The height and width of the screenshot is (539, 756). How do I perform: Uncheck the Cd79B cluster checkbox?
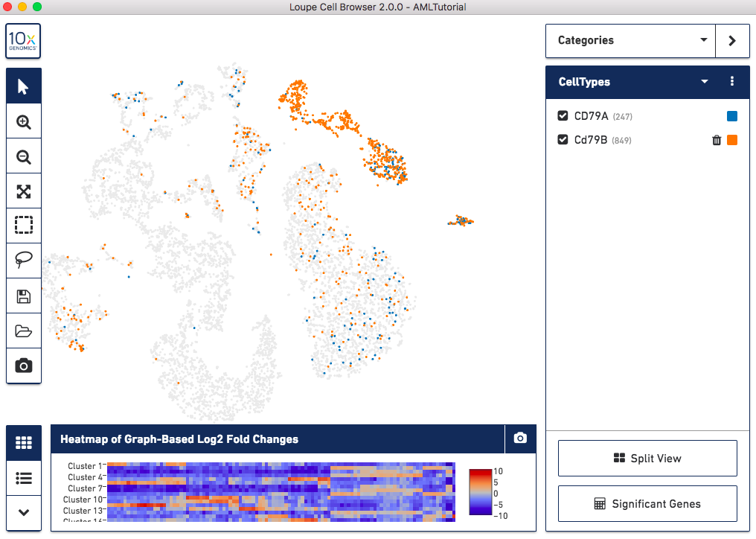(563, 139)
